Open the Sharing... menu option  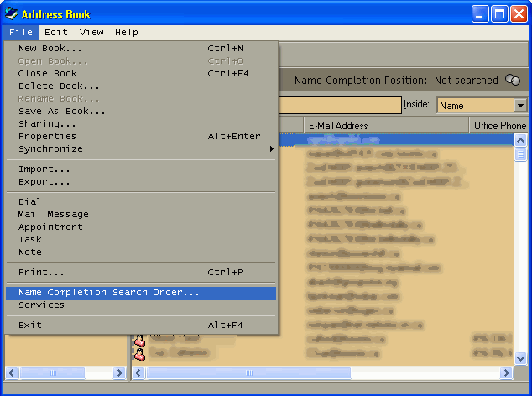pyautogui.click(x=141, y=123)
